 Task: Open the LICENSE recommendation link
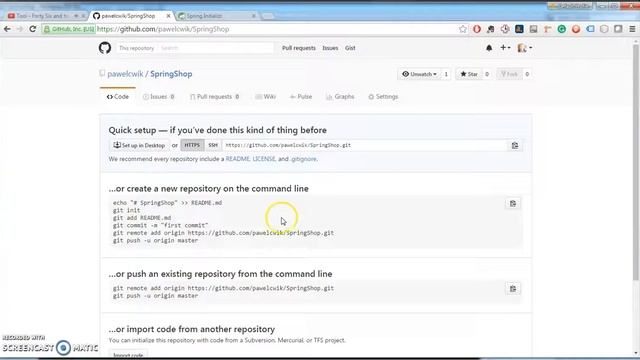coord(264,159)
